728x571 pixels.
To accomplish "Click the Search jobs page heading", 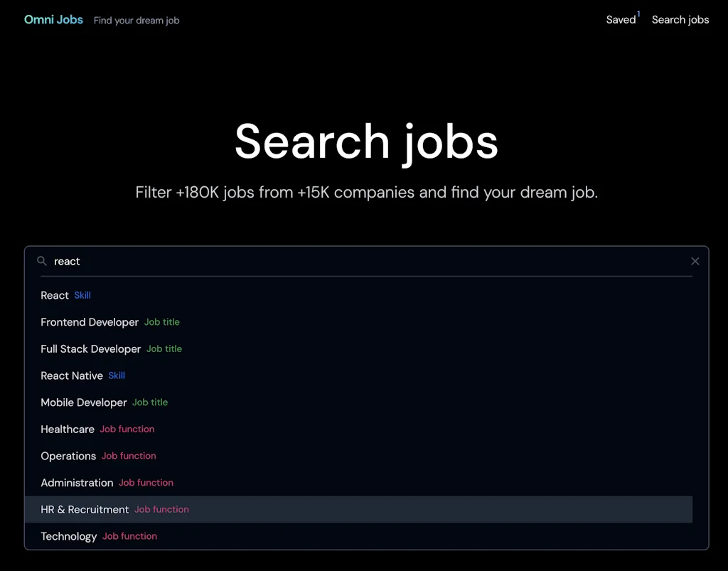I will tap(366, 142).
